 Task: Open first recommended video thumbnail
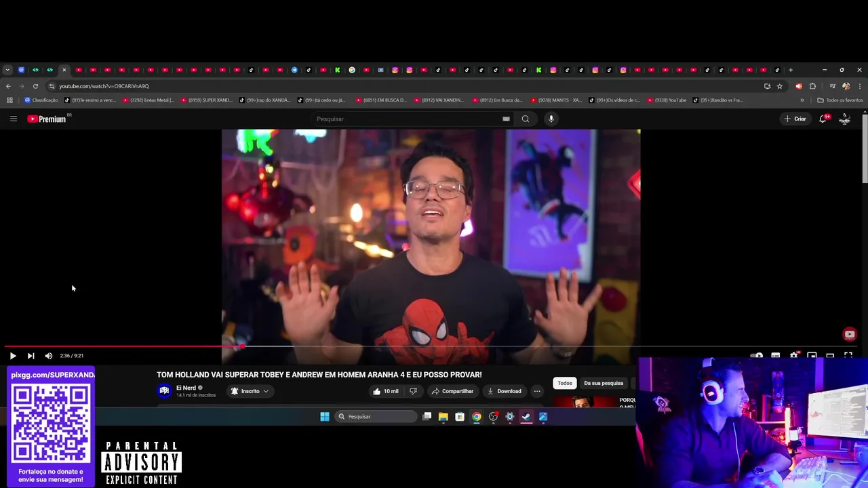tap(585, 402)
